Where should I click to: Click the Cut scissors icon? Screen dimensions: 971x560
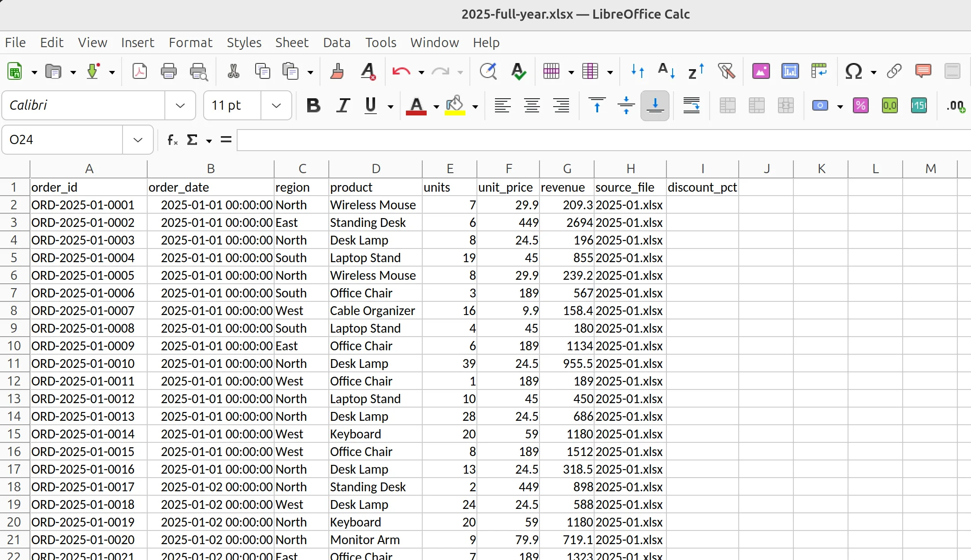[x=233, y=71]
